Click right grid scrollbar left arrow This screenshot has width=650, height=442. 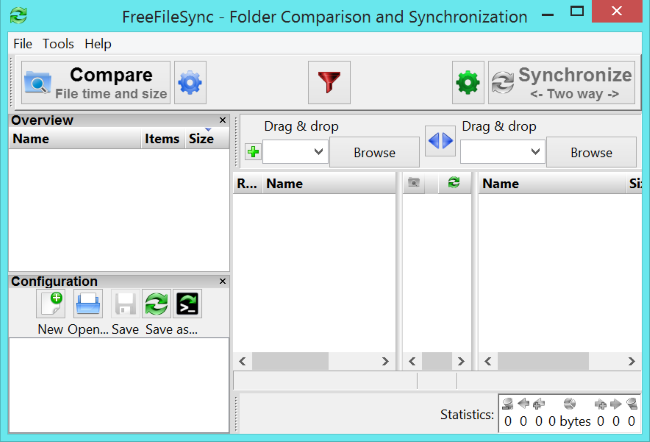point(488,361)
